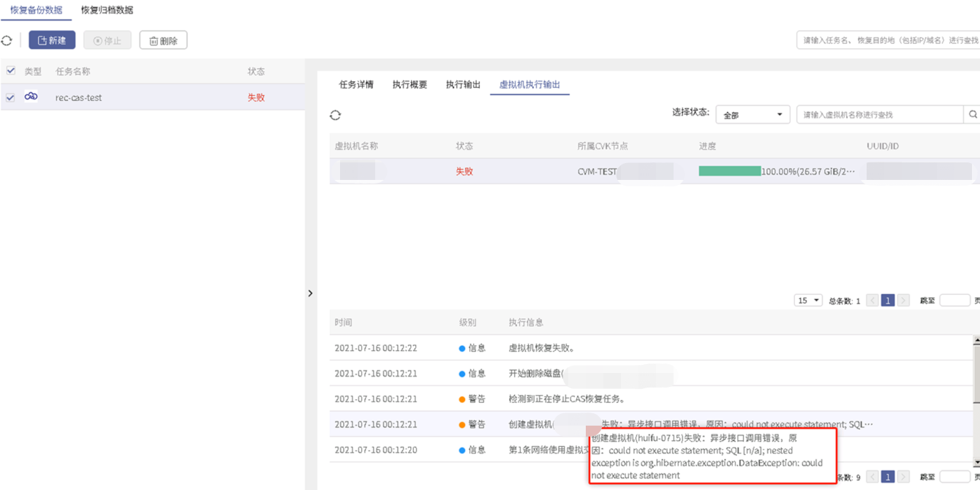The height and width of the screenshot is (490, 980).
Task: Click the 警告 level next to 检测到正在停止CAS恢复任务
Action: [472, 399]
